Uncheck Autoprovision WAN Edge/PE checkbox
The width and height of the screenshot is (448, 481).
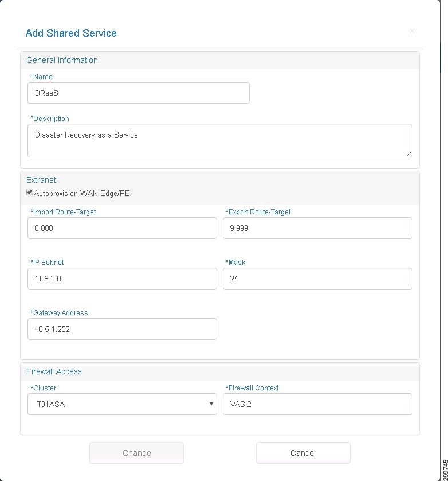30,192
